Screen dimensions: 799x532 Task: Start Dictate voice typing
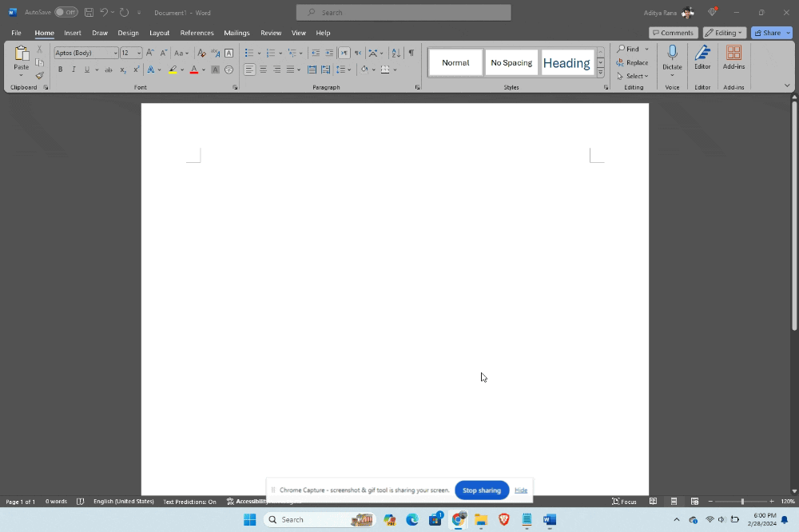pos(672,56)
